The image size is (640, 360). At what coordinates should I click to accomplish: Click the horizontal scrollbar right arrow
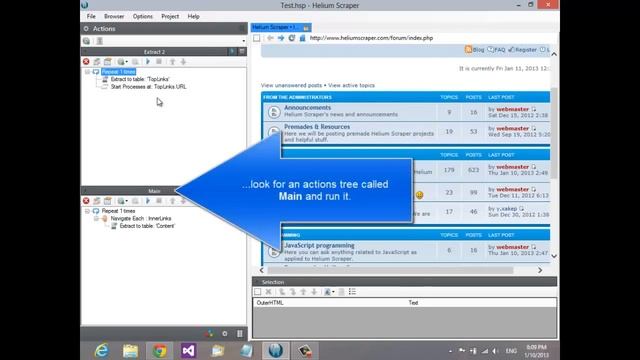click(x=540, y=270)
